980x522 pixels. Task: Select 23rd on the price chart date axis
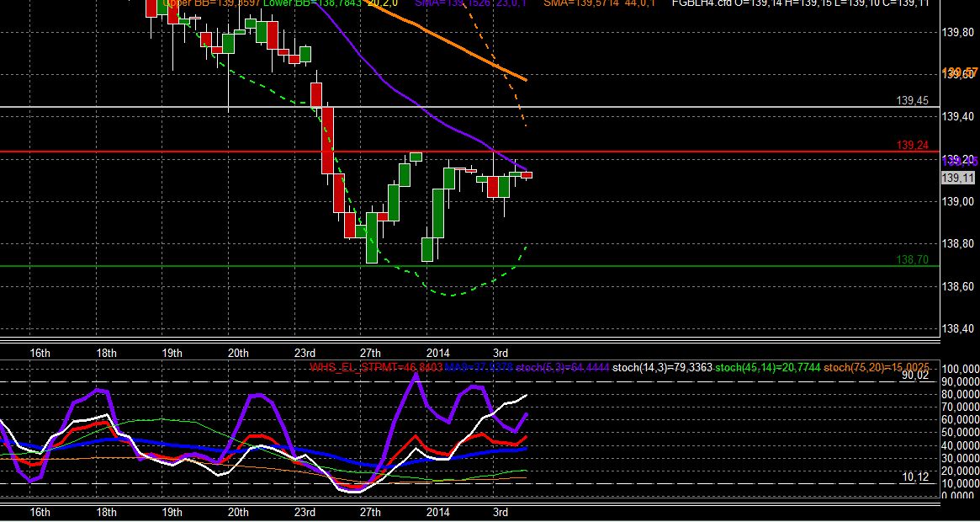click(x=305, y=353)
